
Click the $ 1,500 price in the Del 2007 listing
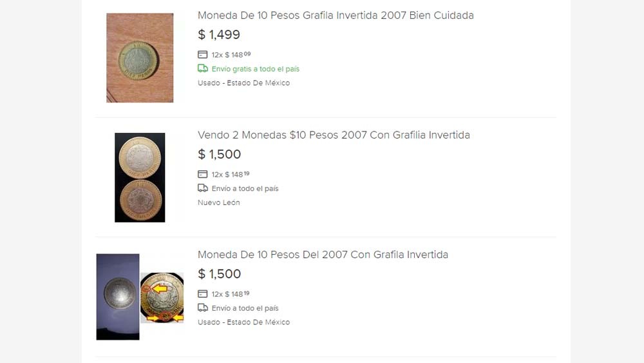[219, 274]
